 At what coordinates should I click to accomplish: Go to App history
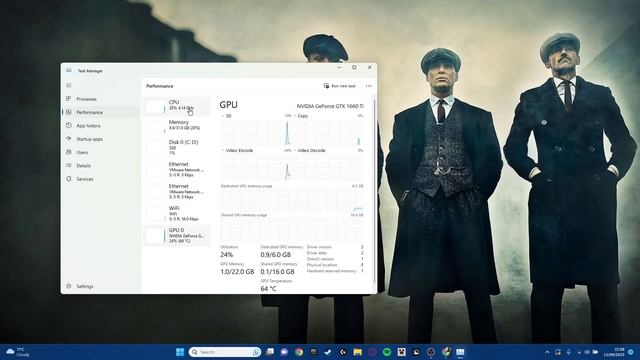pos(100,125)
